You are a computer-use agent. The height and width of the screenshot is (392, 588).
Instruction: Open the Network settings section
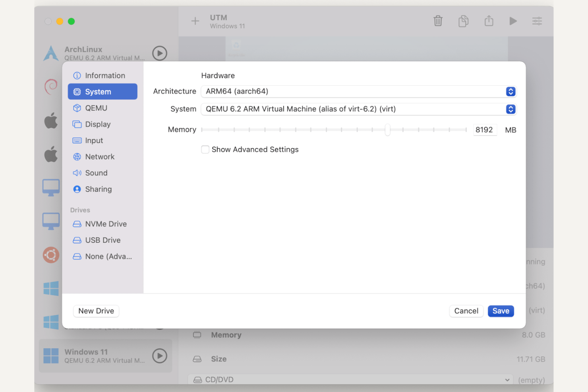(x=103, y=157)
